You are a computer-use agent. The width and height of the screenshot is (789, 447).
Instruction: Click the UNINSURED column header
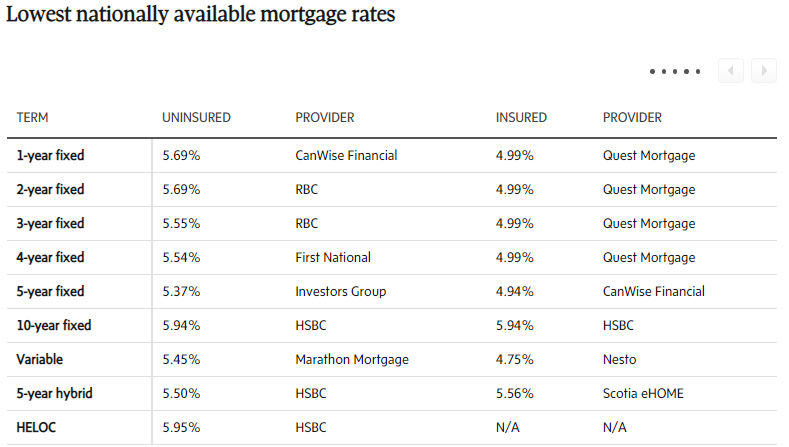196,118
